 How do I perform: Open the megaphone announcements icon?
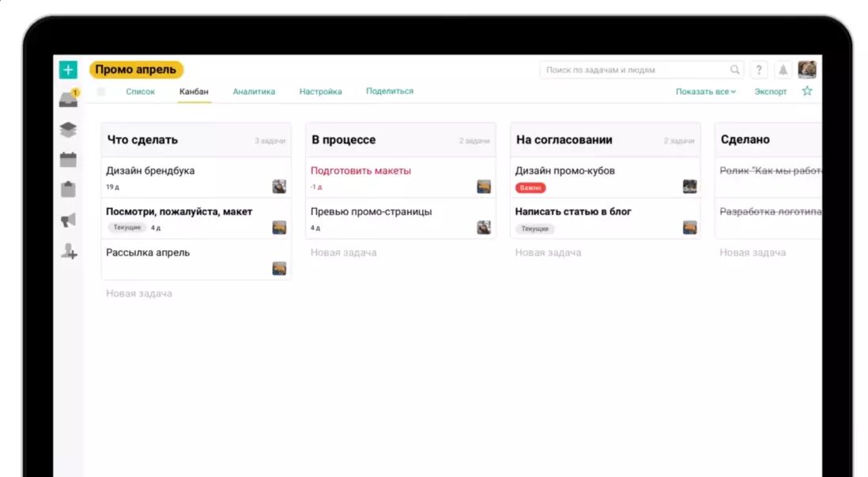point(69,221)
